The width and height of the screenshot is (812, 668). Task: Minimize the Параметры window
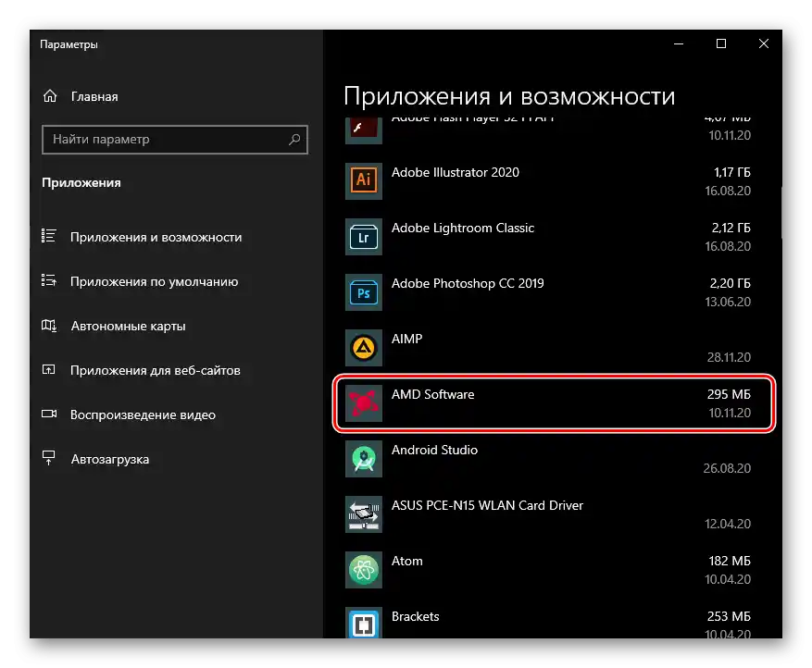[x=679, y=44]
